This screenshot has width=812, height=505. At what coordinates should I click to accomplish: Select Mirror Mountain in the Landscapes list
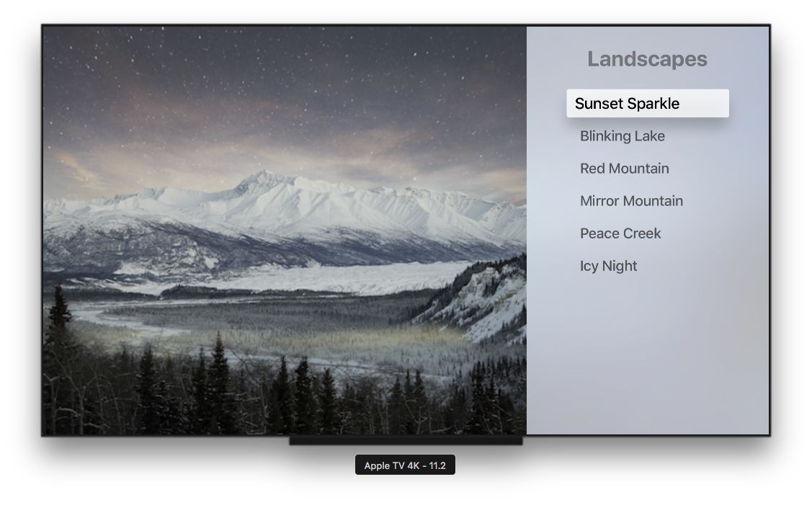(x=631, y=201)
